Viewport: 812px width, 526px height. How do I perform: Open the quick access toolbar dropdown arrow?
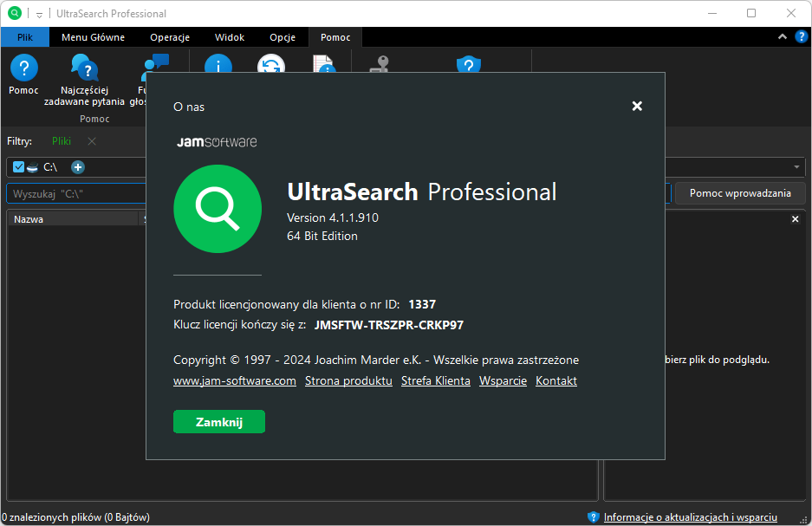(x=39, y=15)
